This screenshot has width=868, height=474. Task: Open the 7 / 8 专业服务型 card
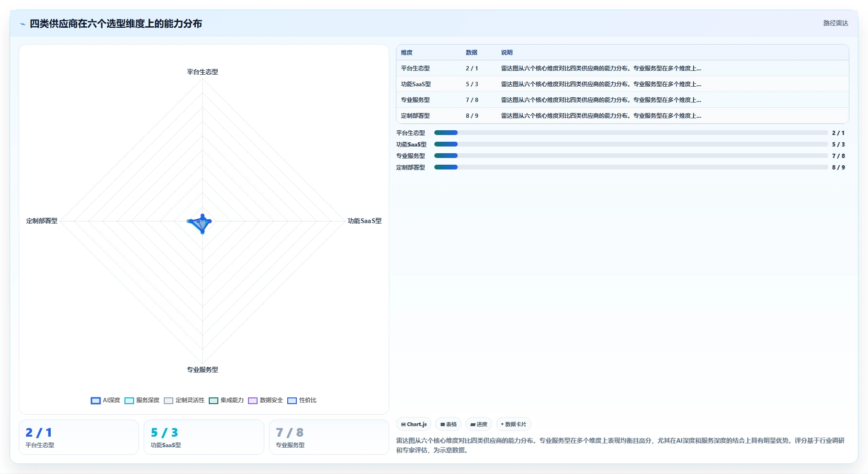coord(329,437)
